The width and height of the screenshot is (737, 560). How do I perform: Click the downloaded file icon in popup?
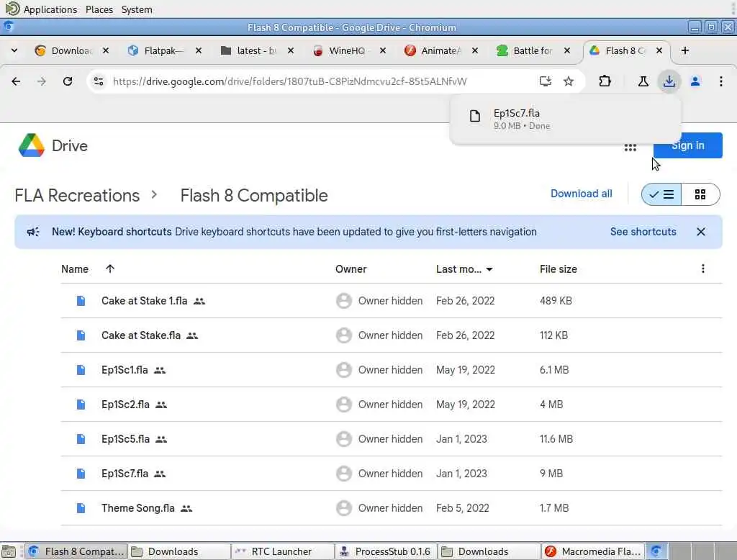(475, 116)
